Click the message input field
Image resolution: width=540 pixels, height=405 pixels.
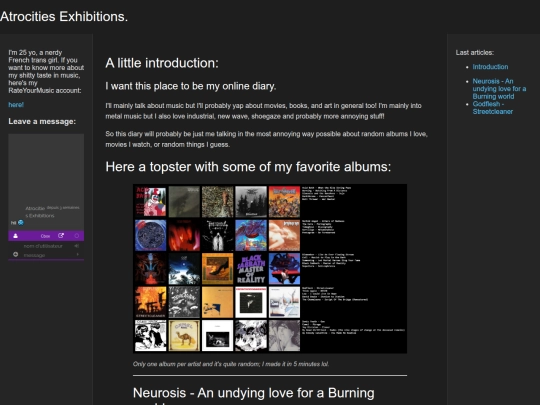[x=45, y=255]
